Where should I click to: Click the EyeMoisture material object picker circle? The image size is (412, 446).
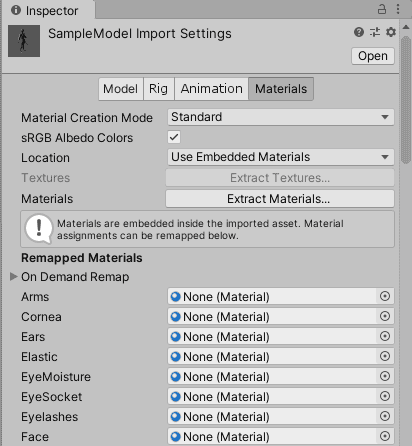click(385, 376)
